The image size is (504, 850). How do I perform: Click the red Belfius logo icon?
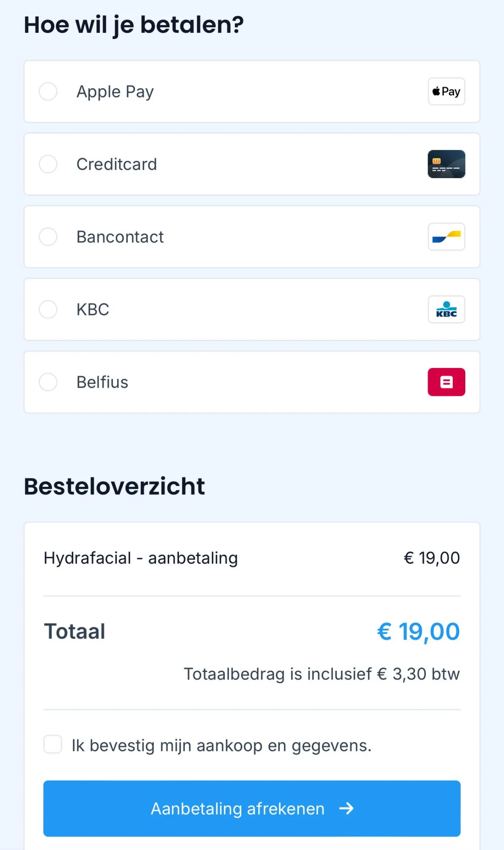[446, 382]
